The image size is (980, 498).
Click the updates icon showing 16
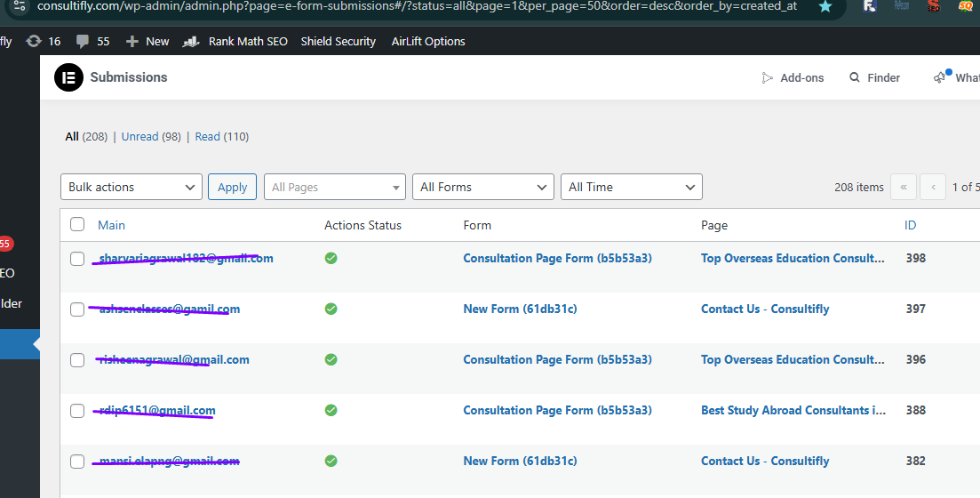pos(34,41)
